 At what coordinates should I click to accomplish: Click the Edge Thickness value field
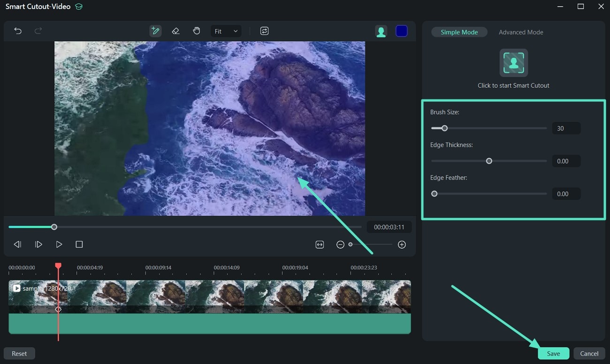point(566,161)
